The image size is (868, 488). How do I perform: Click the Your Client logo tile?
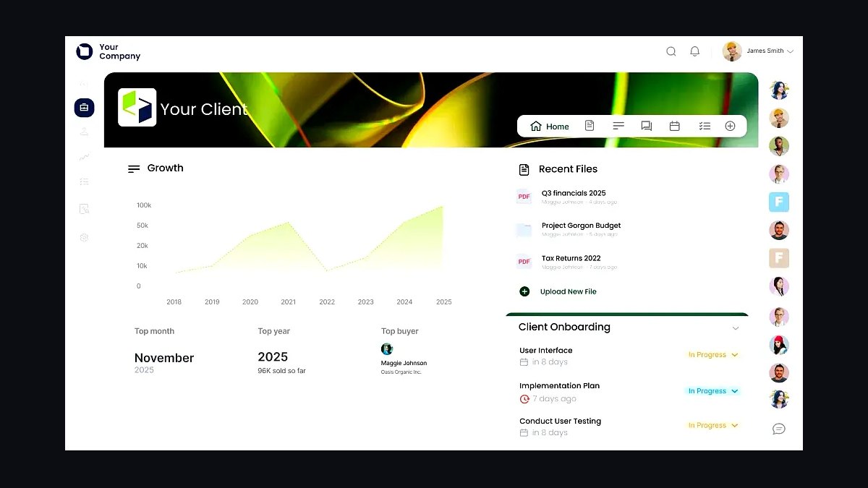click(x=137, y=108)
